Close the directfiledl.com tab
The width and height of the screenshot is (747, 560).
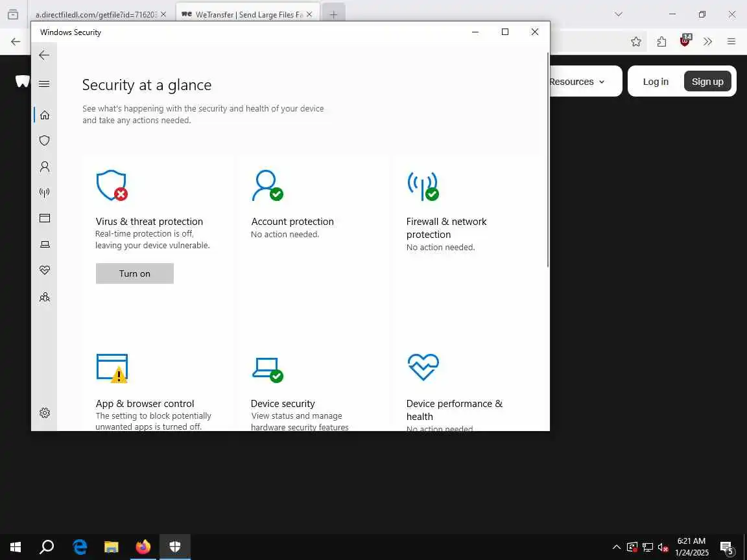[163, 15]
